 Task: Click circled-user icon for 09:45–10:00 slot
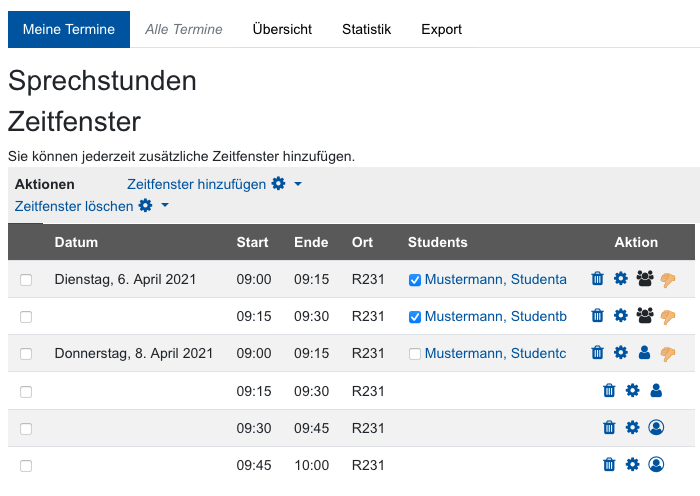(656, 465)
